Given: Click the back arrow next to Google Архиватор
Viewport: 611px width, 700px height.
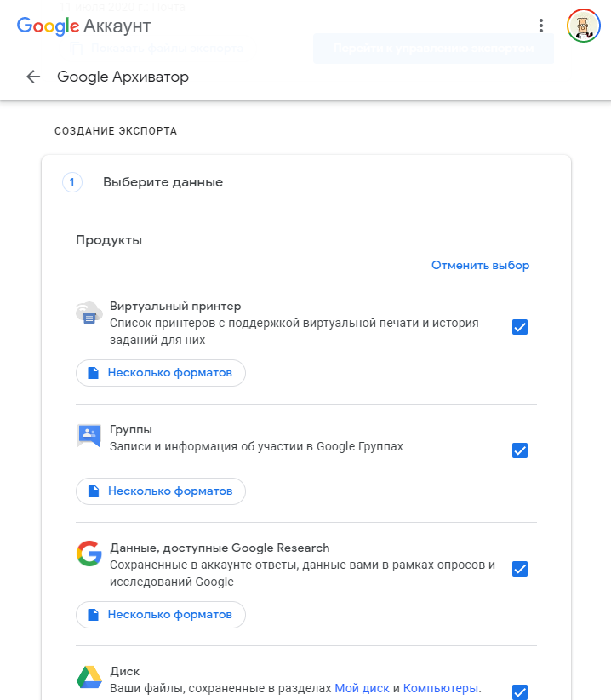Looking at the screenshot, I should click(x=33, y=77).
